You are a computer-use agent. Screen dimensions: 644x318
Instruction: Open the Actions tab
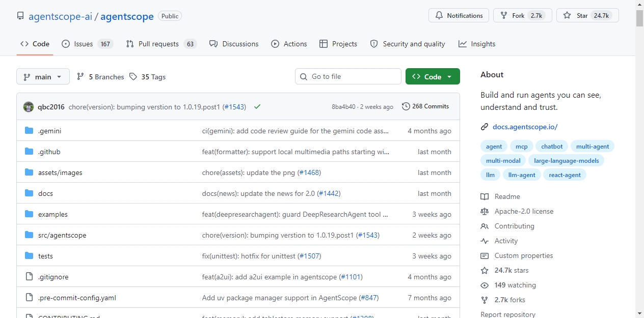tap(289, 44)
